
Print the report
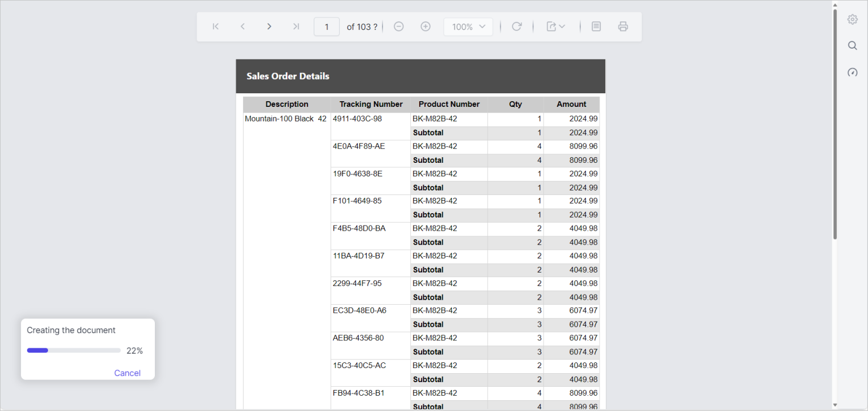(623, 27)
